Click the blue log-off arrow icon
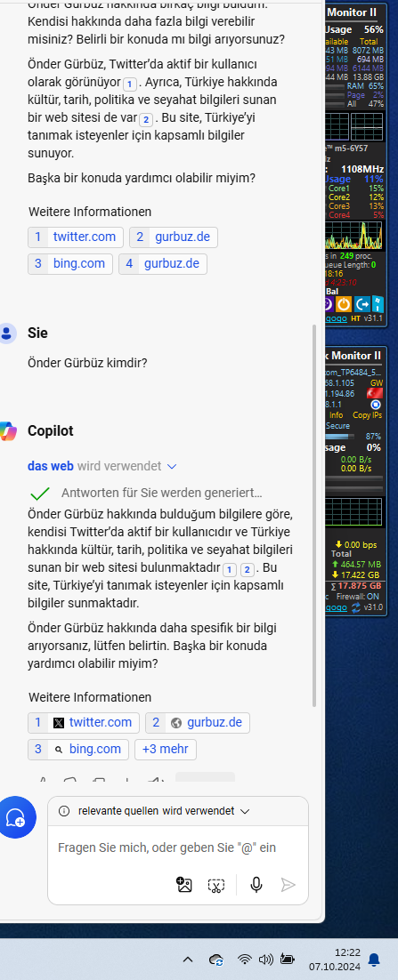The width and height of the screenshot is (398, 980). [361, 304]
